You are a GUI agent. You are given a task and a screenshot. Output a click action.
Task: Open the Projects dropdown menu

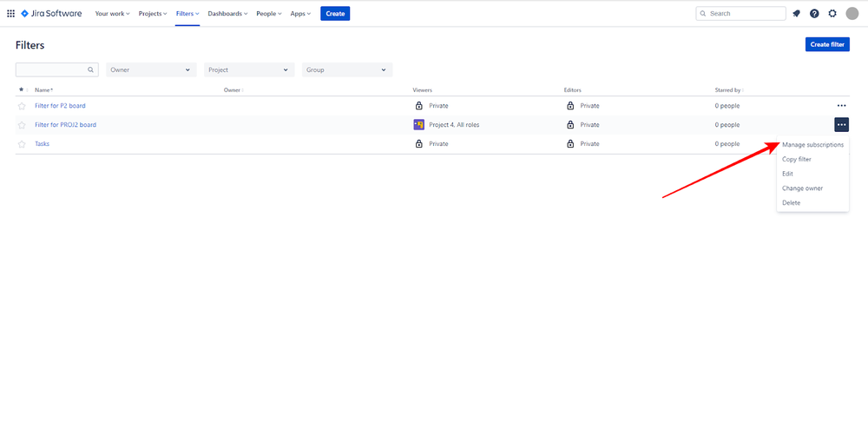(152, 13)
